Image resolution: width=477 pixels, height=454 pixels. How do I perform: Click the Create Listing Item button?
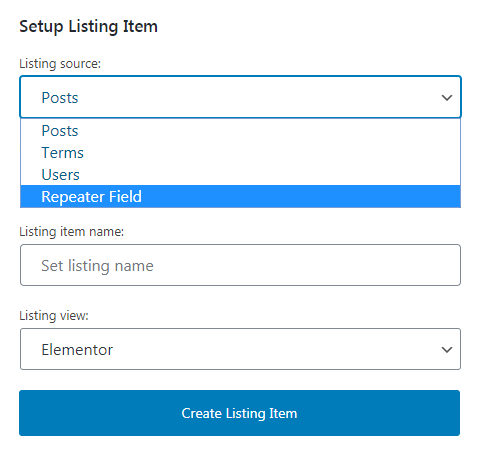pos(239,413)
